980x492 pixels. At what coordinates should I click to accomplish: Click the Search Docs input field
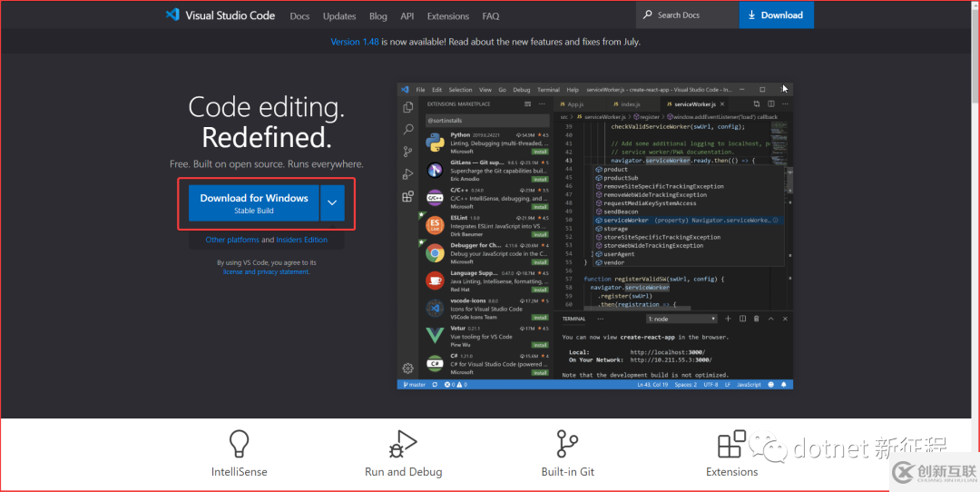pyautogui.click(x=688, y=15)
